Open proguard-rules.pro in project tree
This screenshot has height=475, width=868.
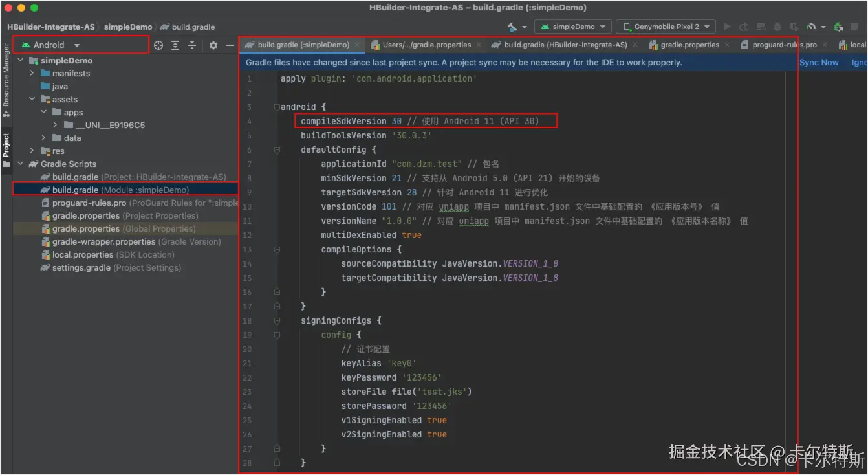pos(139,203)
